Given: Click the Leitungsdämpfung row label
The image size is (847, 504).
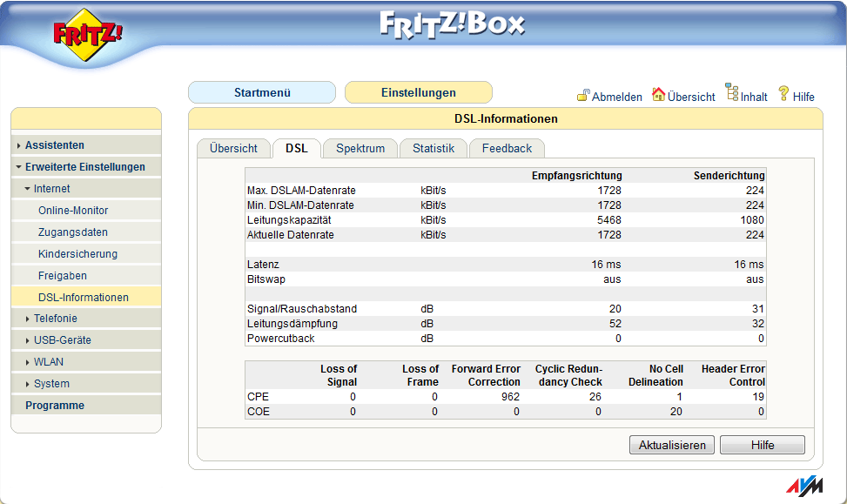Looking at the screenshot, I should 292,324.
